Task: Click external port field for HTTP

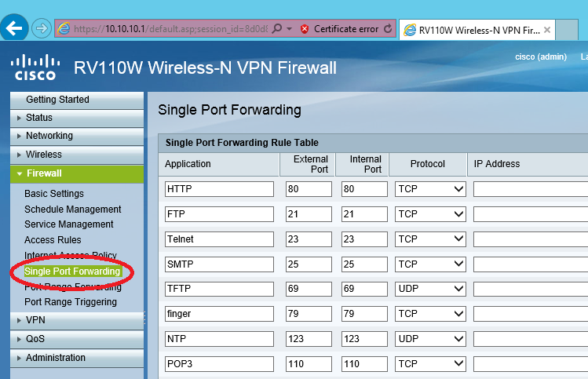Action: click(x=309, y=189)
